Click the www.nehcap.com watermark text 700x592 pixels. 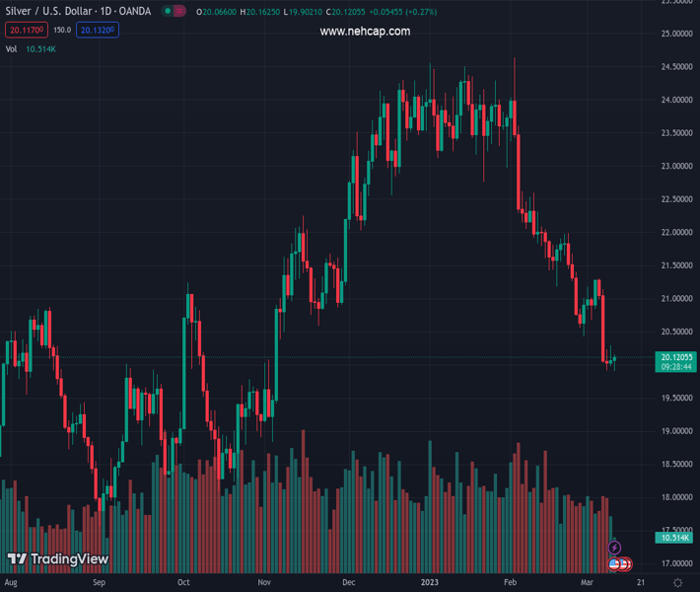365,32
